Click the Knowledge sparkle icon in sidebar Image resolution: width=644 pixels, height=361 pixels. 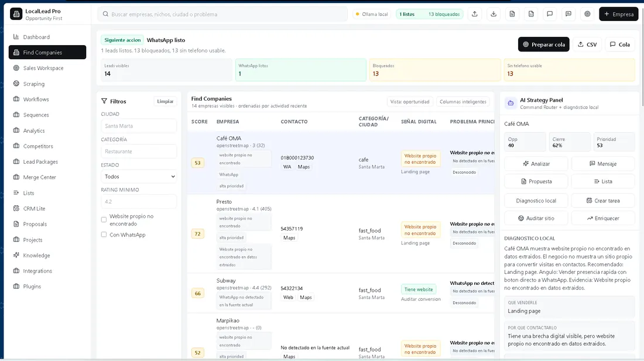[16, 255]
